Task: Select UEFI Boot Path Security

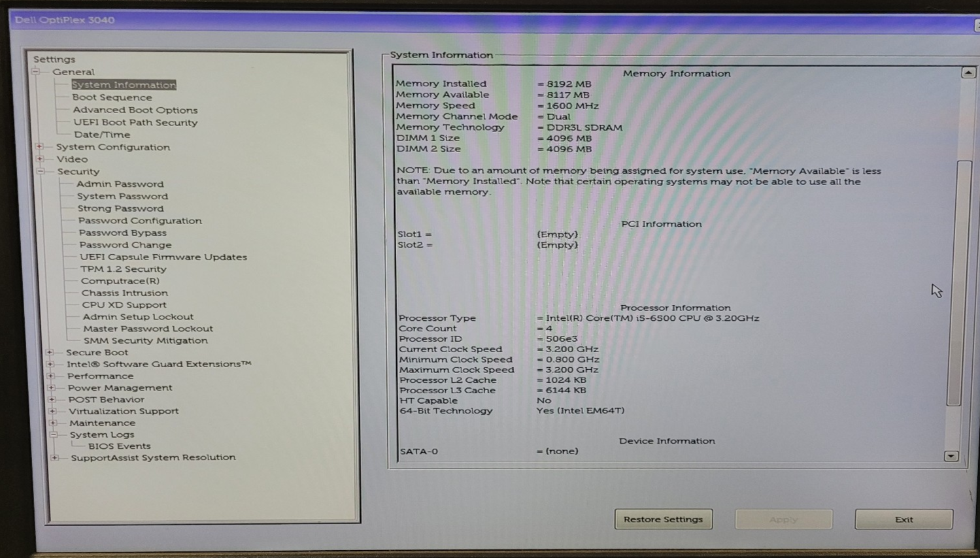Action: pyautogui.click(x=135, y=122)
